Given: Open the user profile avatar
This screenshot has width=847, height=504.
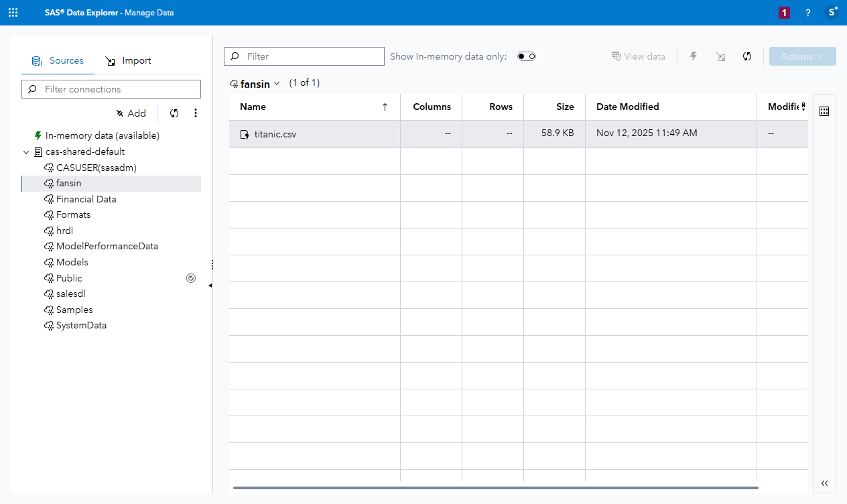Looking at the screenshot, I should tap(832, 12).
